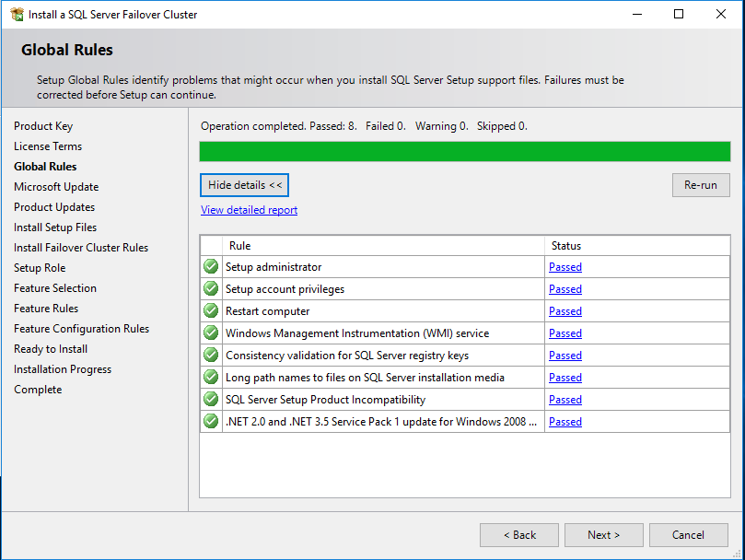Select Long path names to files rule text
Image resolution: width=745 pixels, height=560 pixels.
[x=365, y=378]
